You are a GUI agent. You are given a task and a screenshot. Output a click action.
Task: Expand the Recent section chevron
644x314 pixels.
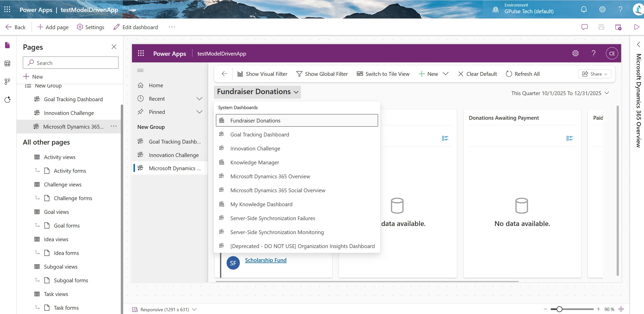199,99
